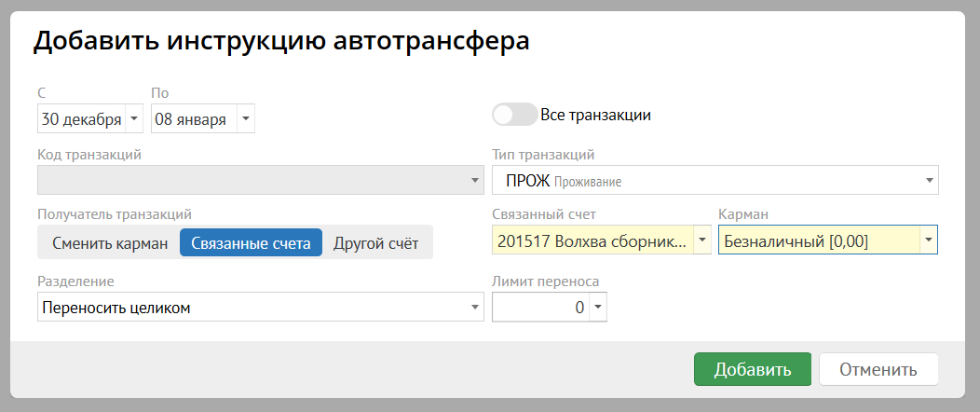Viewport: 980px width, 412px height.
Task: Open the "По" end date dropdown arrow
Action: coord(245,119)
